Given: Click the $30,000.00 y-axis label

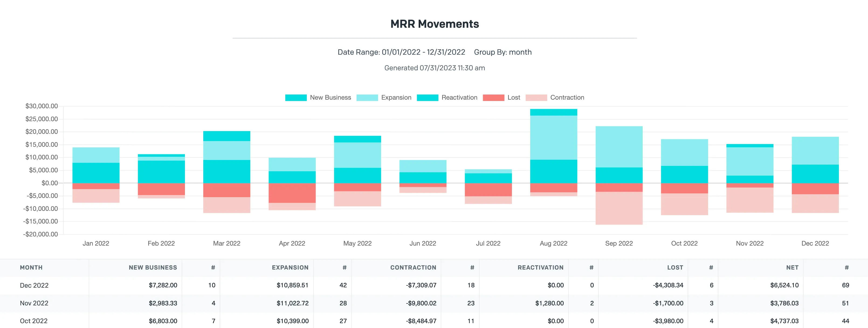Looking at the screenshot, I should point(42,106).
